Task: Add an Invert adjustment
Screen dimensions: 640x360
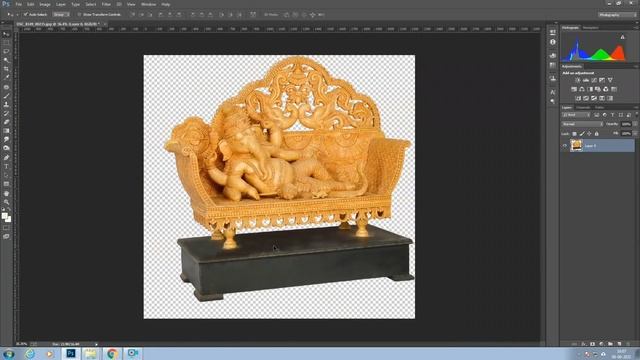Action: (x=578, y=98)
